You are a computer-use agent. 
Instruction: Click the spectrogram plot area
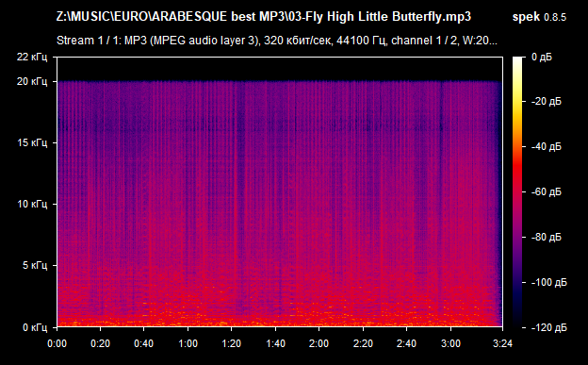coord(280,192)
